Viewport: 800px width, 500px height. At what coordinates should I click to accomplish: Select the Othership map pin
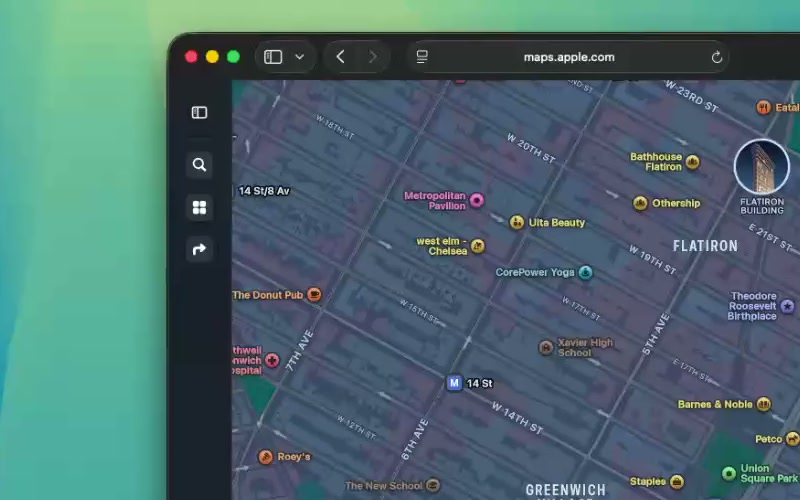pyautogui.click(x=640, y=203)
